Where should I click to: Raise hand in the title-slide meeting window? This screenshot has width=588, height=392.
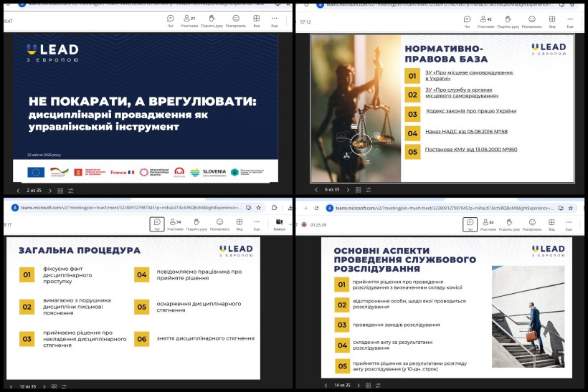tap(212, 21)
